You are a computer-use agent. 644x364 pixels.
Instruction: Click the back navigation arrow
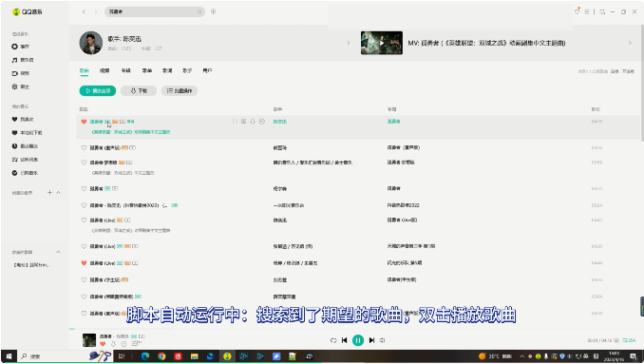tap(84, 11)
